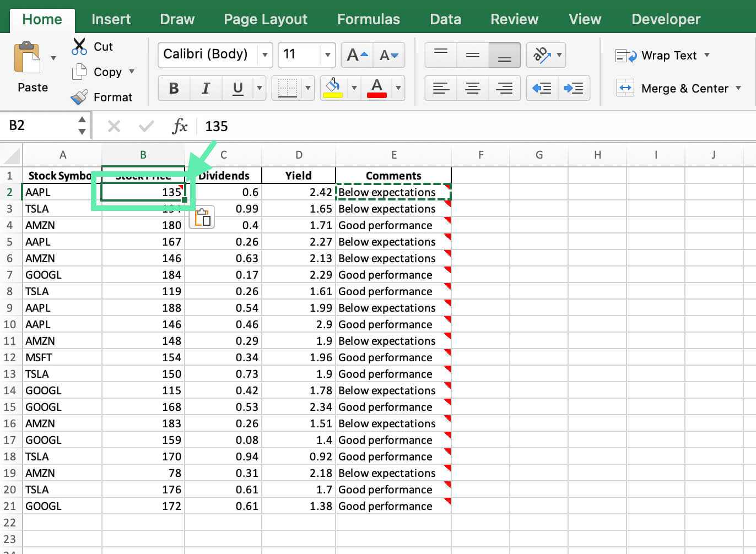Image resolution: width=756 pixels, height=554 pixels.
Task: Switch to the Insert tab
Action: click(x=111, y=19)
